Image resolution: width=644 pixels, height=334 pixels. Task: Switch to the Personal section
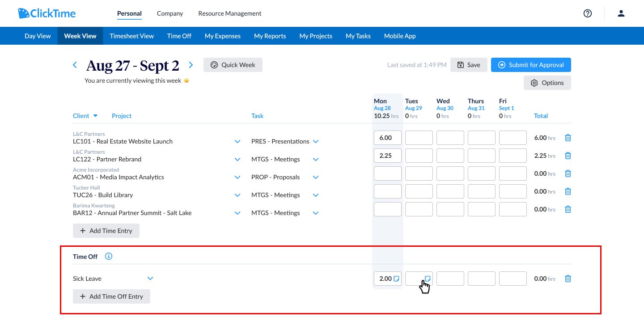[129, 13]
